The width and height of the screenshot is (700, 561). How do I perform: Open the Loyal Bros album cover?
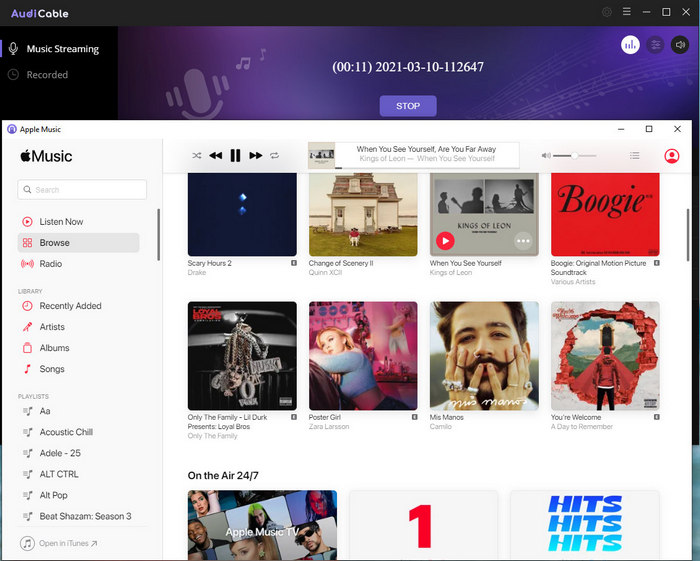[x=242, y=356]
